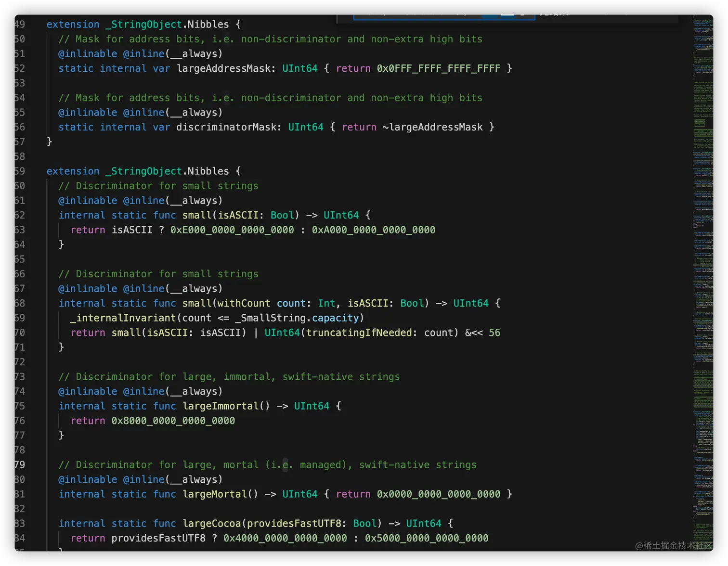Image resolution: width=728 pixels, height=566 pixels.
Task: Click the numeric literal 56 on line 70
Action: [494, 333]
